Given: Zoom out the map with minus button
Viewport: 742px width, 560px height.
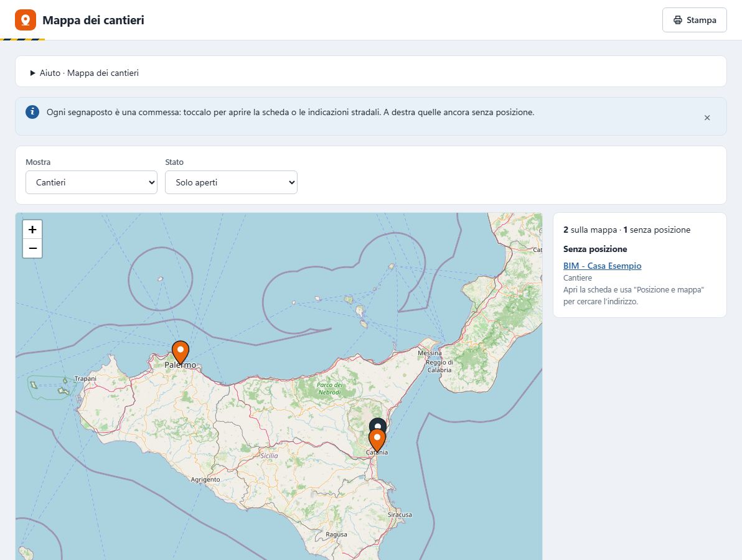Looking at the screenshot, I should pos(32,248).
